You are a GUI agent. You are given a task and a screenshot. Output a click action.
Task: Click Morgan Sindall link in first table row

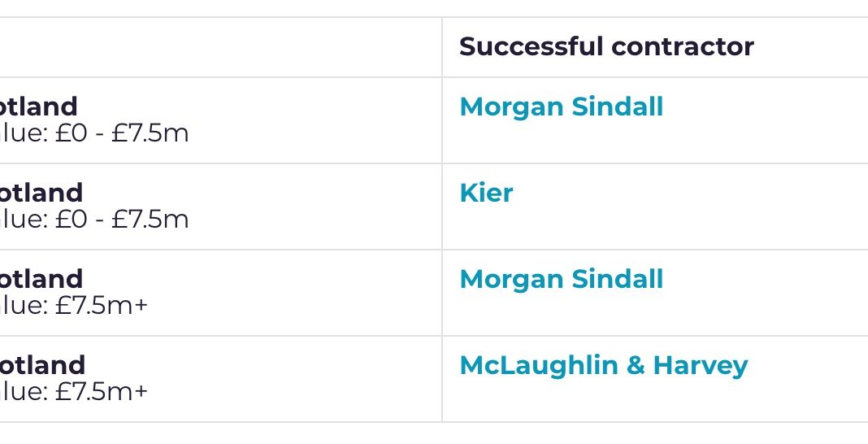tap(561, 107)
